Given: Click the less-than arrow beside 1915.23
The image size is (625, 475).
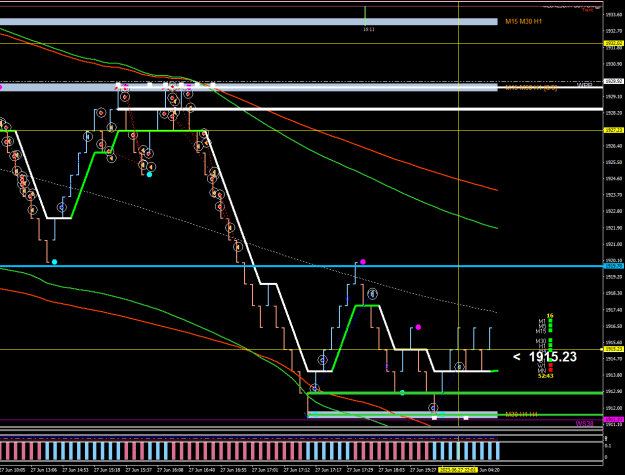Looking at the screenshot, I should point(517,357).
